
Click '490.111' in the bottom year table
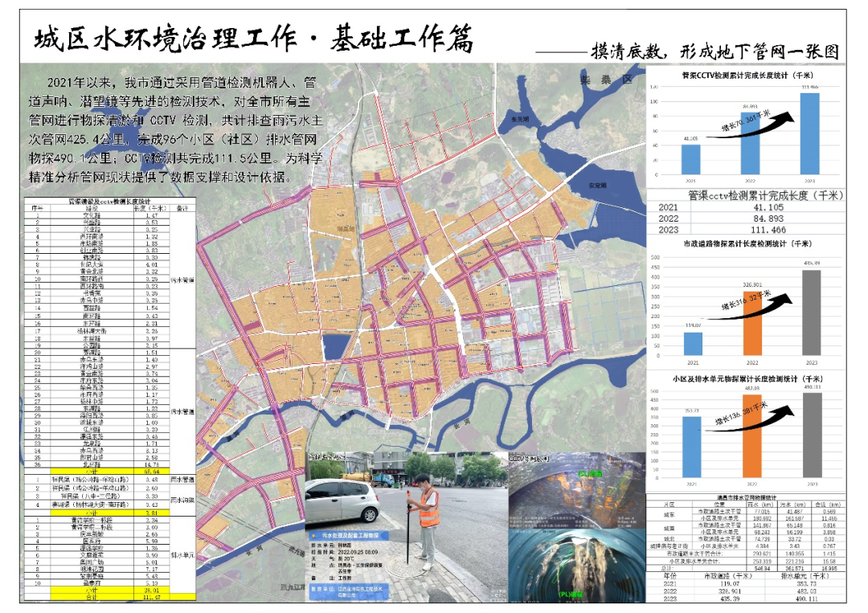pos(806,599)
